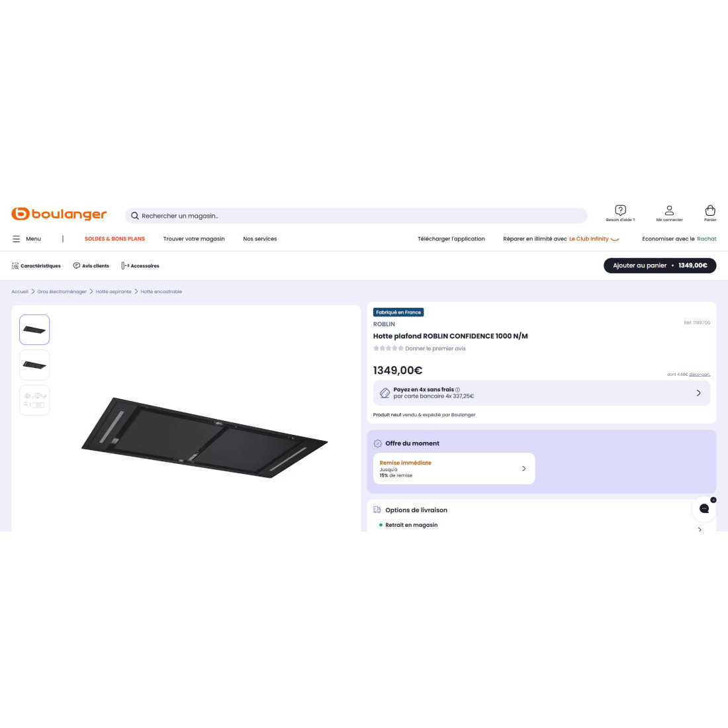Open the hamburger Menu icon

[17, 239]
